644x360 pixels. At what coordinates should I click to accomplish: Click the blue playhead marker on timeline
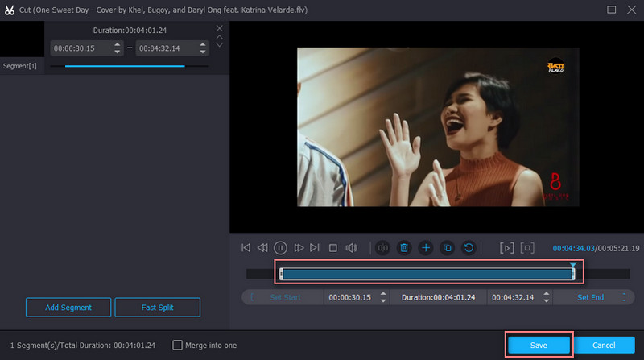pyautogui.click(x=573, y=264)
